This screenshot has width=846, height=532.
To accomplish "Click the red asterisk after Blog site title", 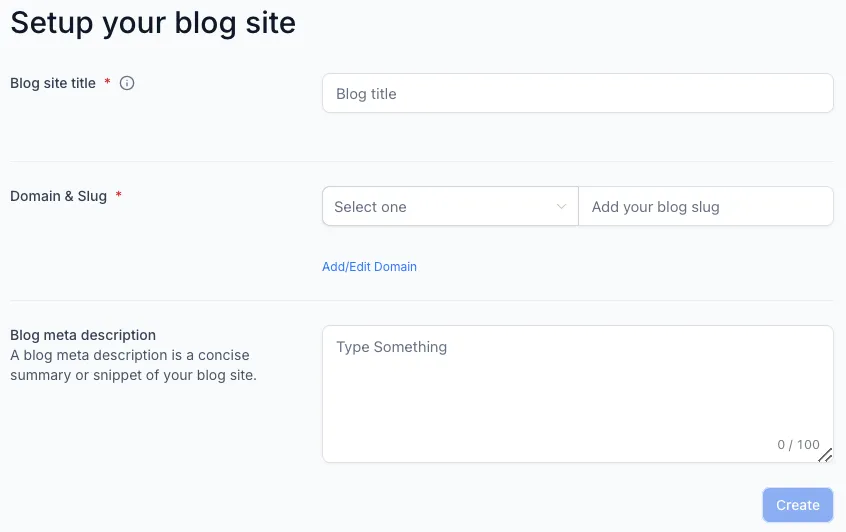I will pyautogui.click(x=107, y=81).
